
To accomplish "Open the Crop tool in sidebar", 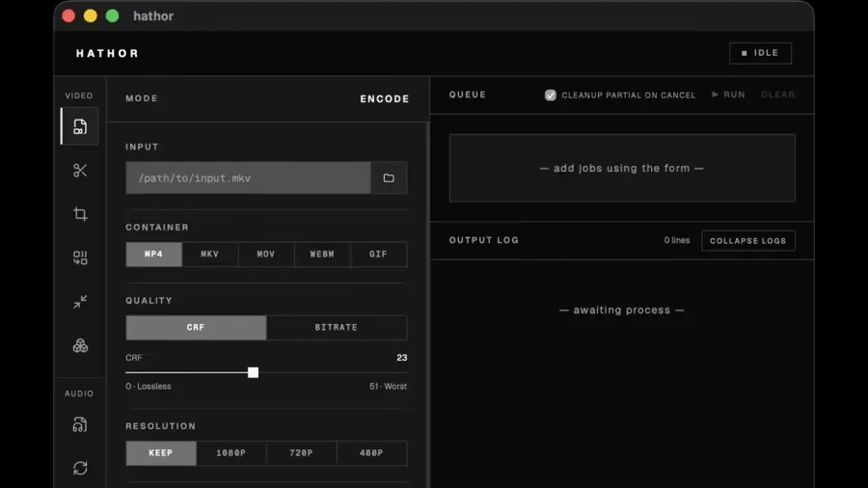I will click(x=80, y=214).
